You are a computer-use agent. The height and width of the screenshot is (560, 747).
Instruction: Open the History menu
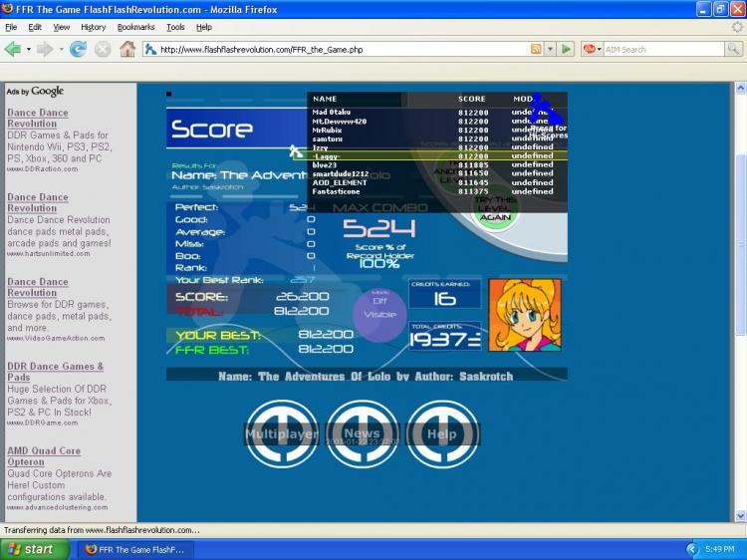94,27
